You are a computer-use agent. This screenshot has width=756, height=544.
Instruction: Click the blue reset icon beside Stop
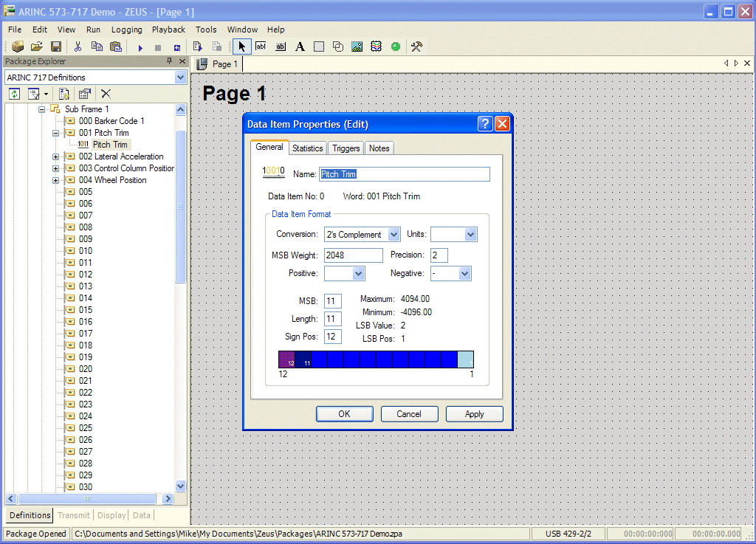(x=177, y=48)
